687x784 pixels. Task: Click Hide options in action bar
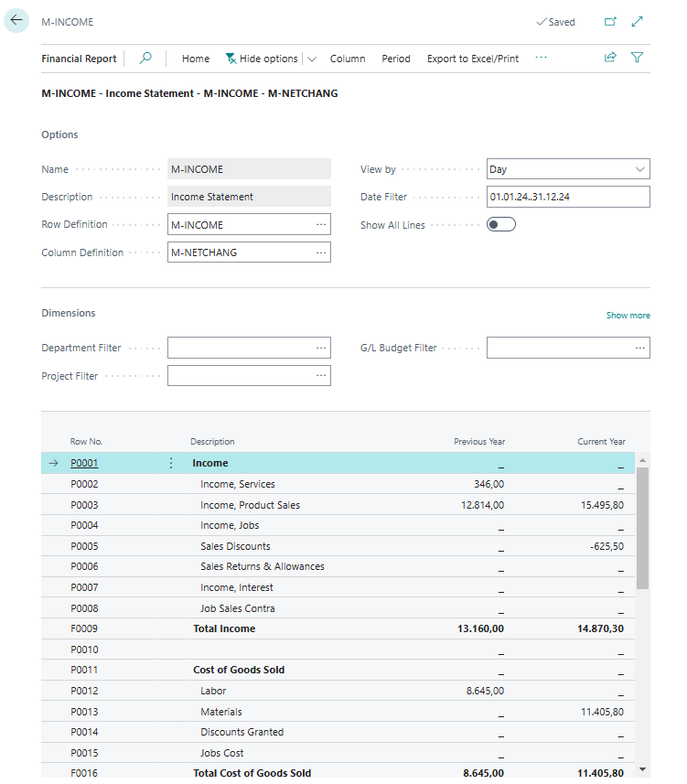(262, 59)
